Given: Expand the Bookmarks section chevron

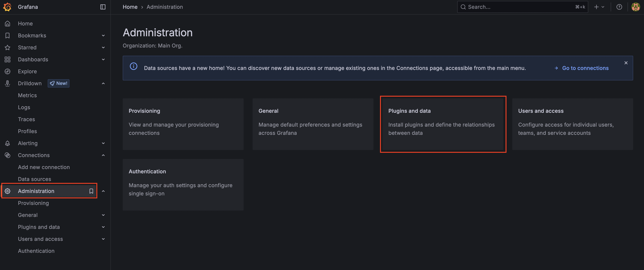Looking at the screenshot, I should coord(103,36).
